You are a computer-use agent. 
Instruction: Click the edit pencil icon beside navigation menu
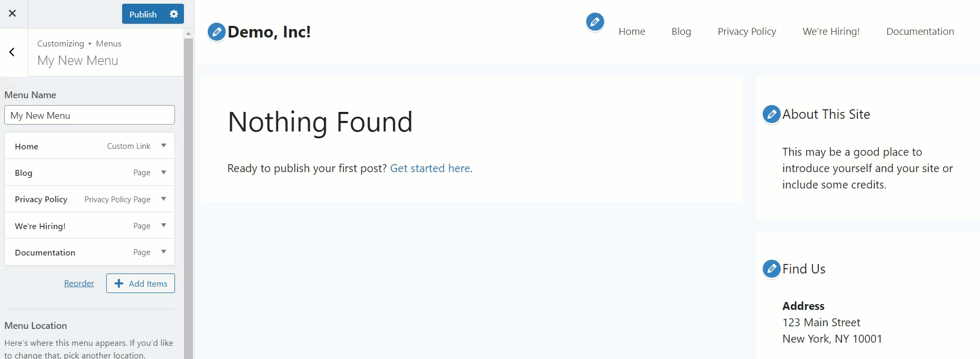click(595, 22)
